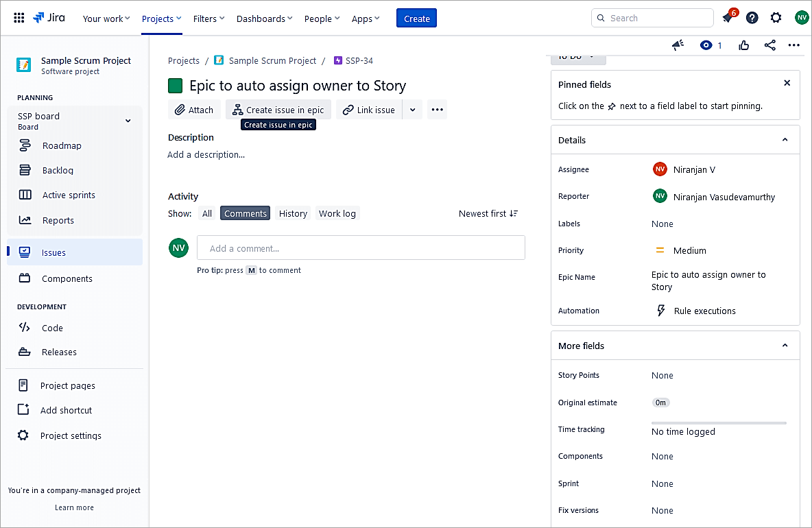The width and height of the screenshot is (812, 528).
Task: Click the help question mark icon
Action: (x=752, y=18)
